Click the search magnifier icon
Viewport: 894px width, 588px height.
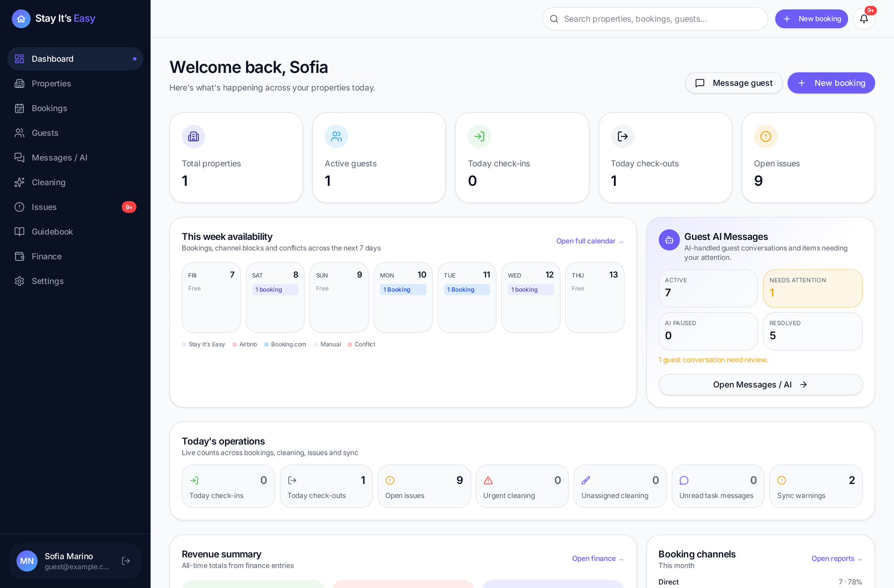point(554,19)
